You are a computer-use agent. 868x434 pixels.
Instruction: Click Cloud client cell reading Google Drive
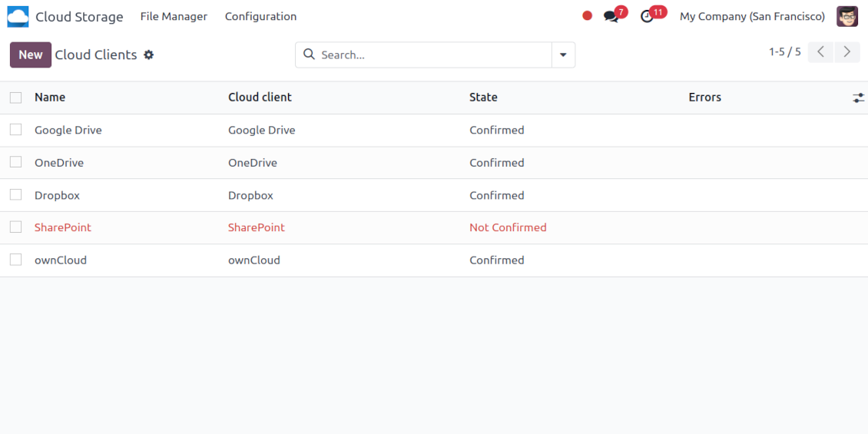262,130
